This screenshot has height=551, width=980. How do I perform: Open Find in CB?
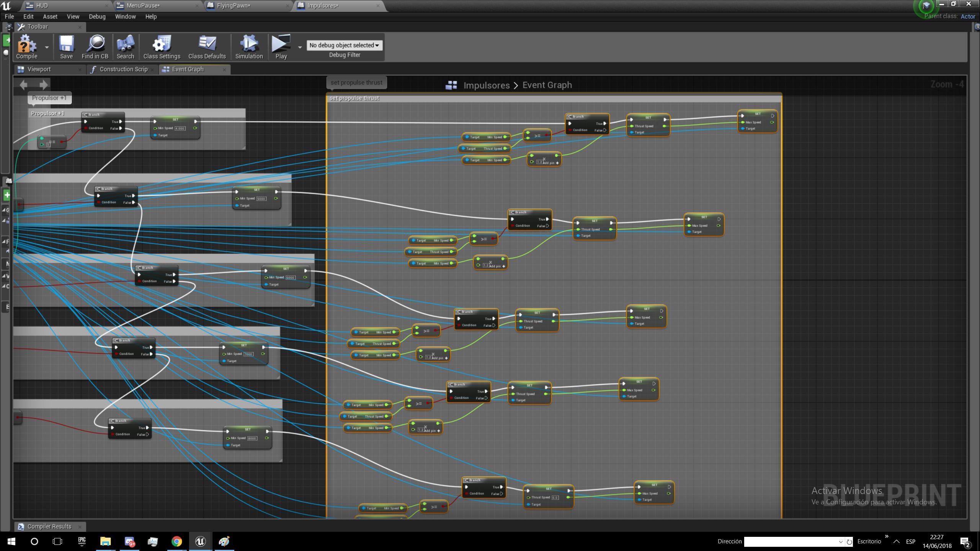[95, 45]
